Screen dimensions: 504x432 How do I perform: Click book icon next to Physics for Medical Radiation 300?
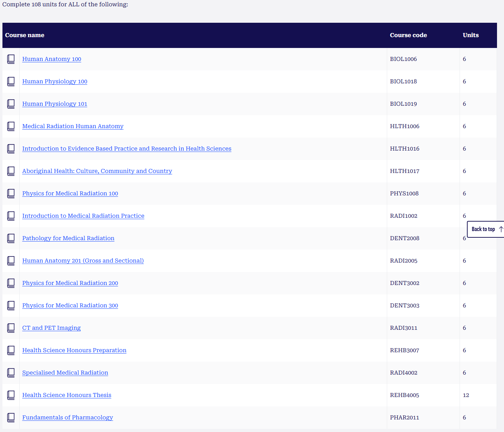click(11, 306)
